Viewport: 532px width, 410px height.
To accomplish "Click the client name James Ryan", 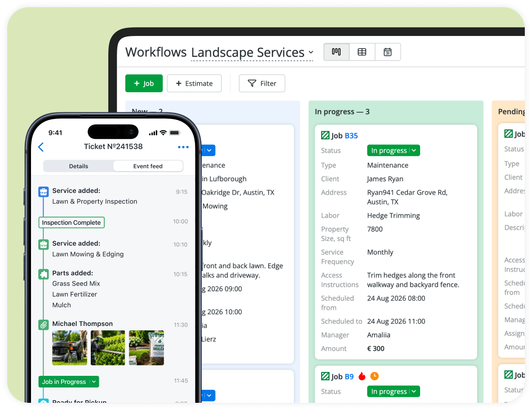I will click(x=385, y=179).
